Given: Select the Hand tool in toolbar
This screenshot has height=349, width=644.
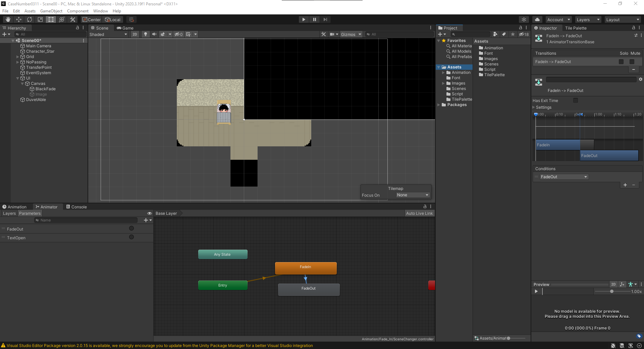Looking at the screenshot, I should pos(8,19).
